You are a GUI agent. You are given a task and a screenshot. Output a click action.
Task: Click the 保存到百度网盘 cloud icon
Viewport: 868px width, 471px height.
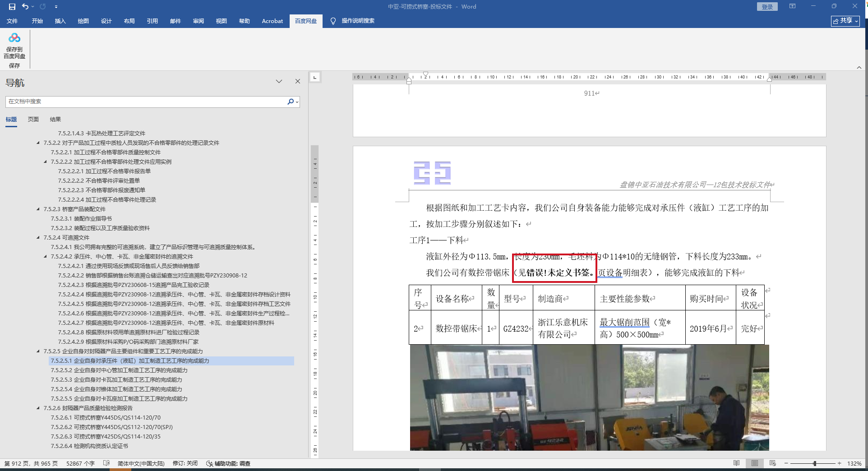[x=14, y=38]
